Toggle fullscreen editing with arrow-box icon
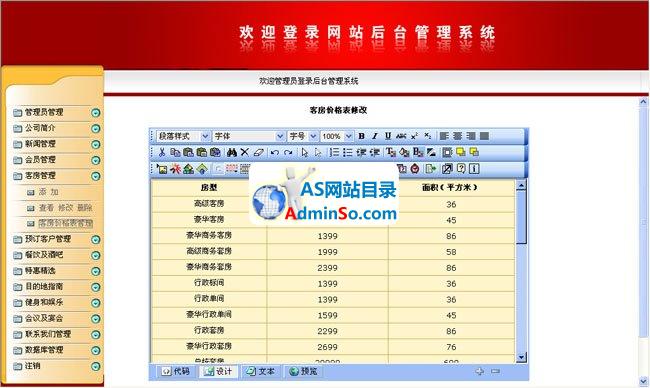The width and height of the screenshot is (650, 388). (x=447, y=168)
